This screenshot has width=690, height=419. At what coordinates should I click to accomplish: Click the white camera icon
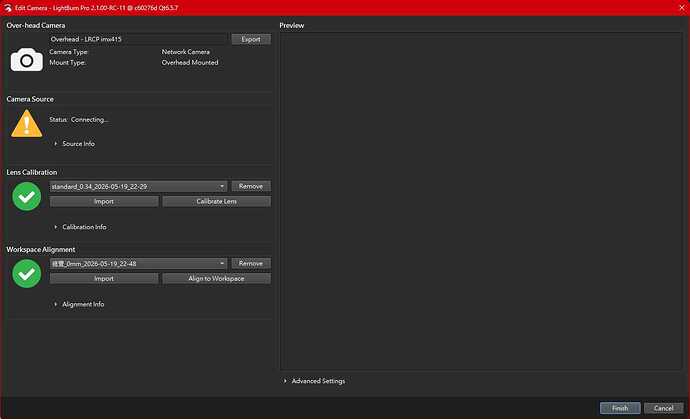[27, 60]
